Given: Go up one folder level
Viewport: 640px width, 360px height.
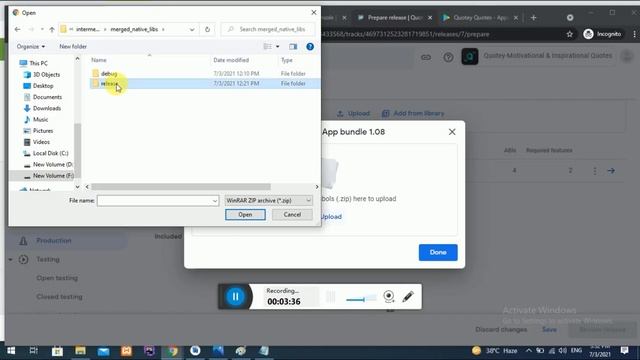Looking at the screenshot, I should 52,29.
